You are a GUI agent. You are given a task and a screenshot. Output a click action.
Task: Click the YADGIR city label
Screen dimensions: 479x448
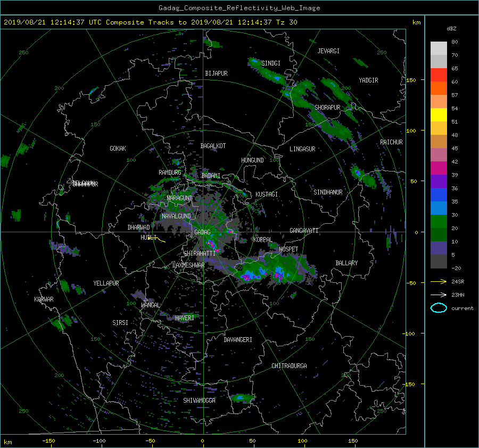coord(368,80)
